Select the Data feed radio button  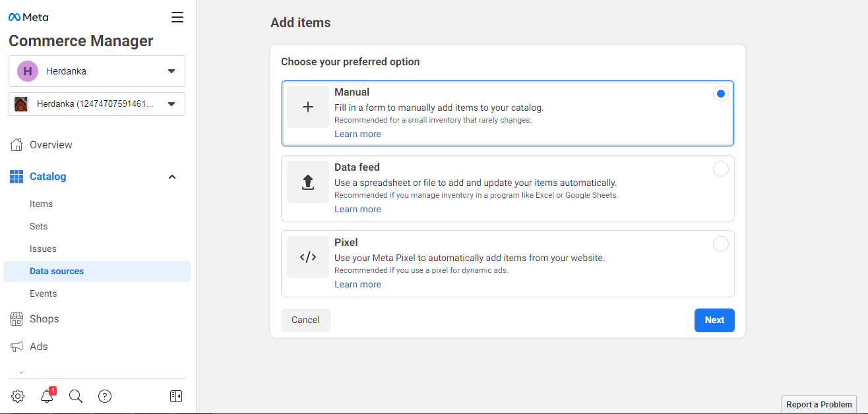tap(720, 169)
